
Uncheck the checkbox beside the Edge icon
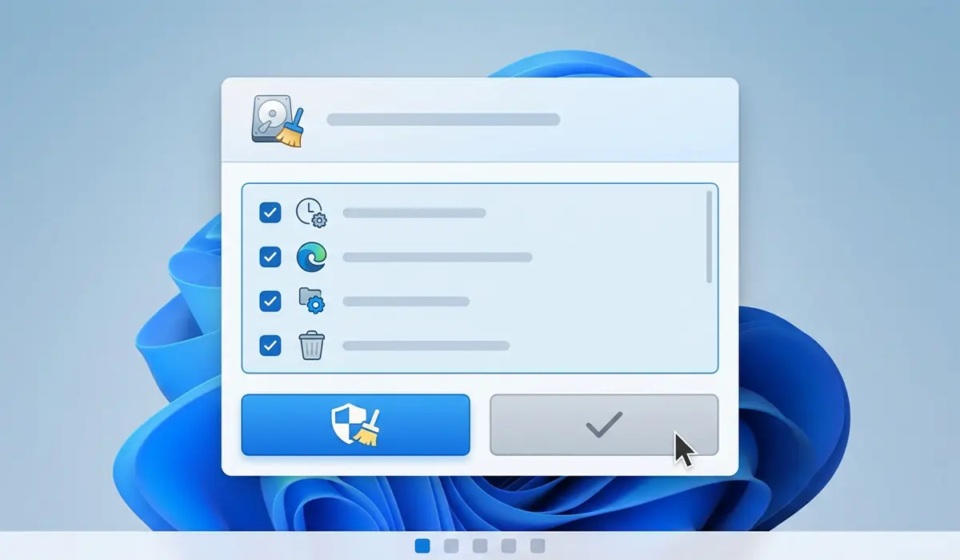tap(270, 258)
